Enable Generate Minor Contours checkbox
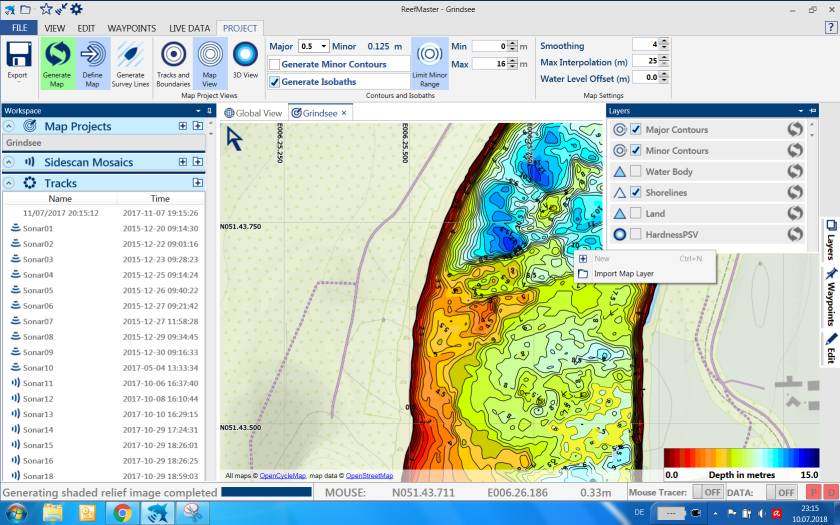This screenshot has height=525, width=840. [274, 64]
